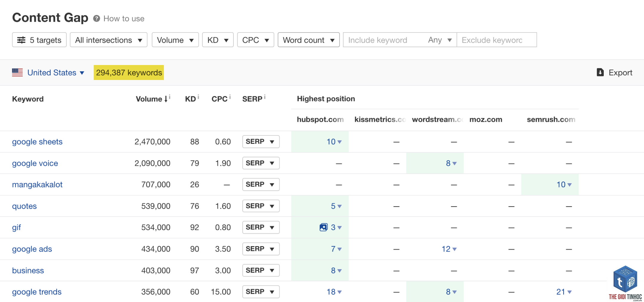Image resolution: width=644 pixels, height=302 pixels.
Task: Expand wordstream position 8 for google voice
Action: (451, 163)
